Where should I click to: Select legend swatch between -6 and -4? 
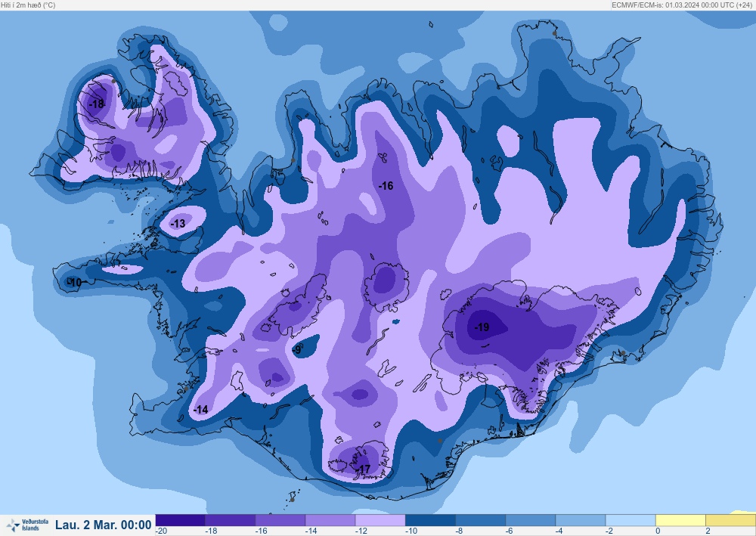click(531, 520)
